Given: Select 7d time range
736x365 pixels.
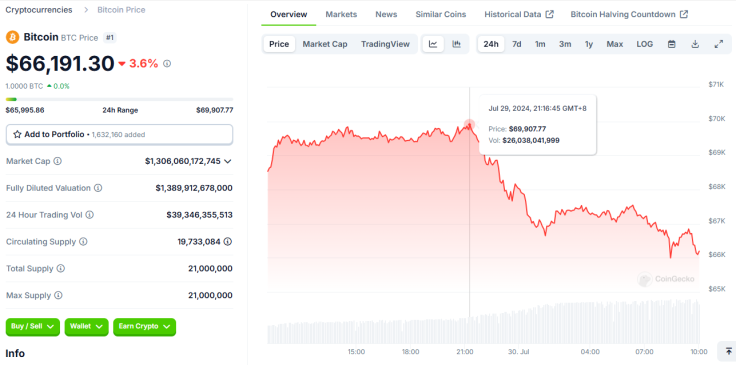Looking at the screenshot, I should (516, 44).
